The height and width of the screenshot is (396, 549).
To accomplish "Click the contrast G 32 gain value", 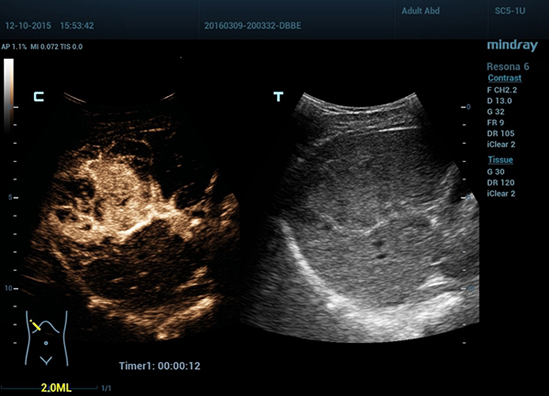I will click(495, 112).
